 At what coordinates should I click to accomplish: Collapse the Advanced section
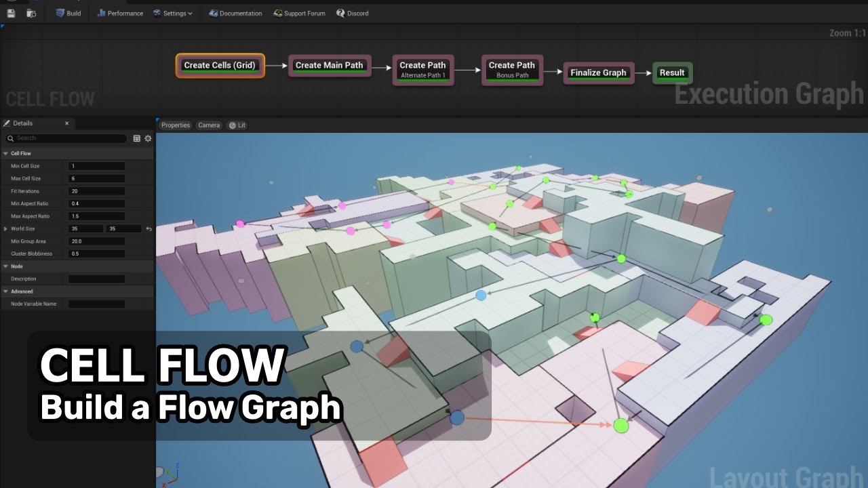point(5,291)
